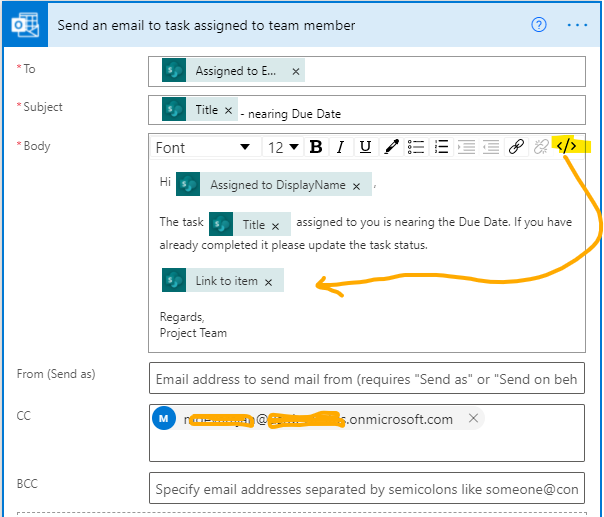The width and height of the screenshot is (604, 517).
Task: Click the first indent icon in Body toolbar
Action: tap(466, 147)
